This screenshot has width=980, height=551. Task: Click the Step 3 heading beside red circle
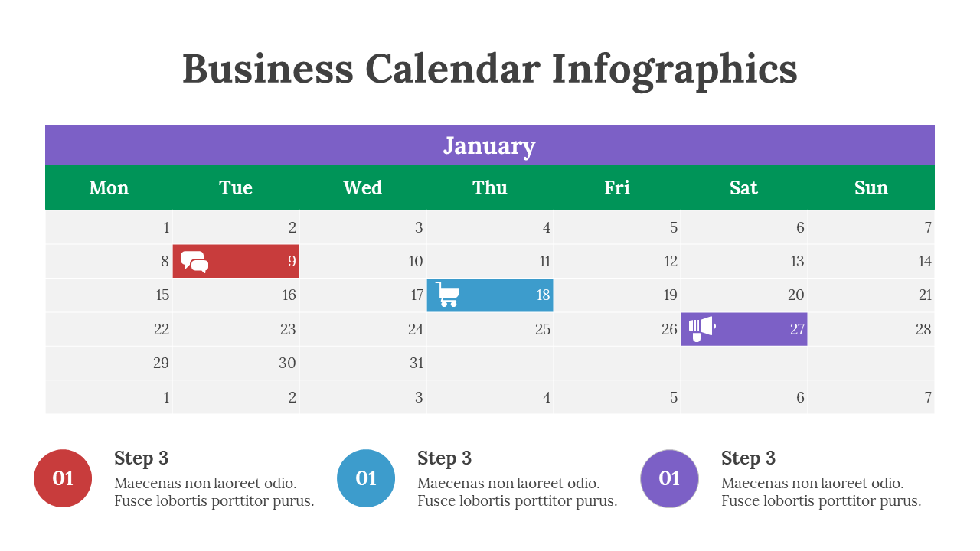pos(141,458)
